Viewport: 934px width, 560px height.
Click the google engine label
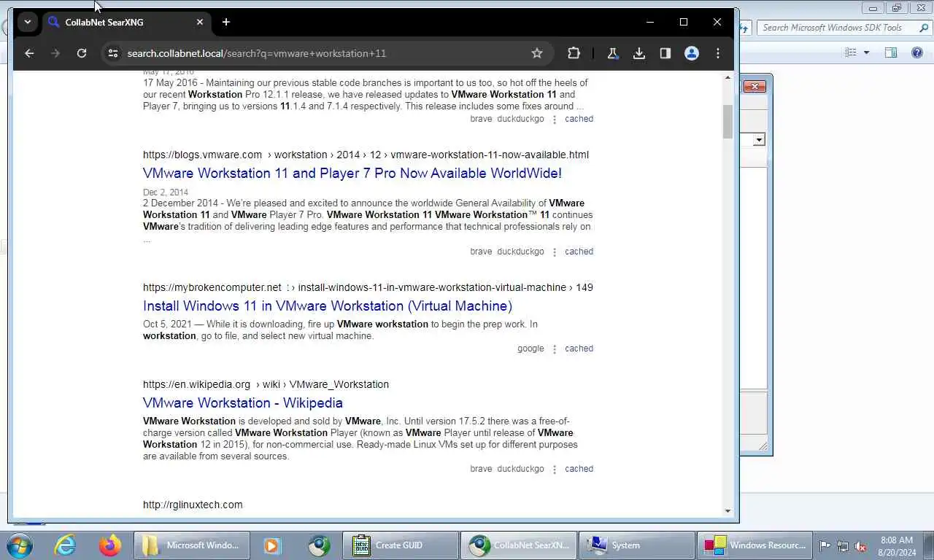click(530, 349)
